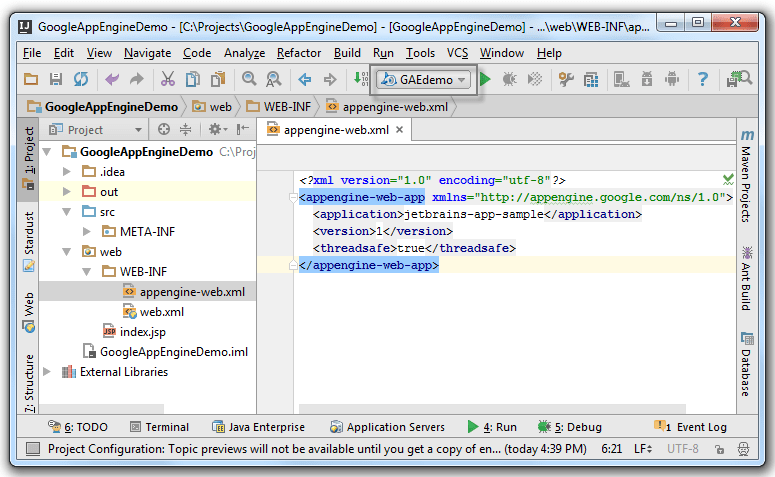Click the Help question mark icon

[703, 79]
